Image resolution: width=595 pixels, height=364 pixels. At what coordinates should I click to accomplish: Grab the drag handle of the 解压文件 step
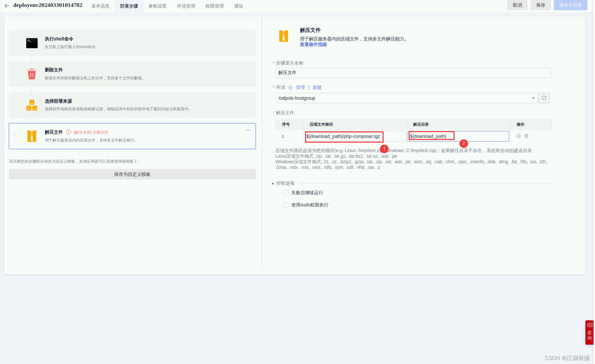tap(15, 136)
